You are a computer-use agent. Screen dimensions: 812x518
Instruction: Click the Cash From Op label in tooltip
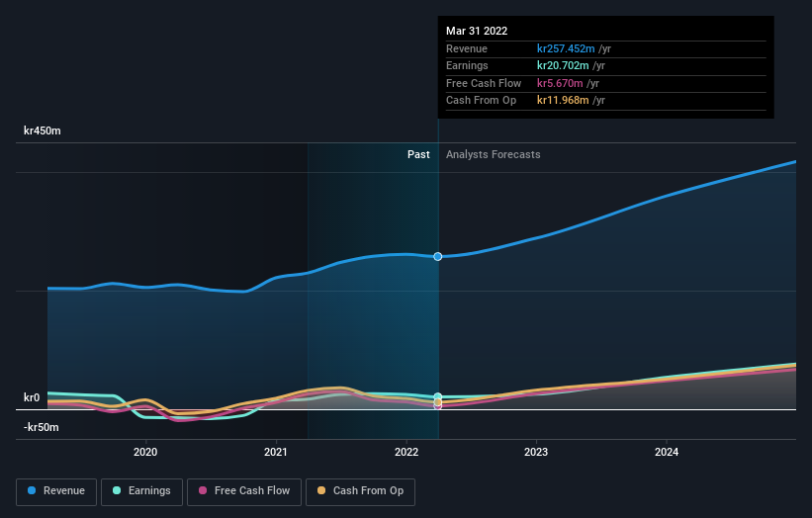click(x=481, y=101)
